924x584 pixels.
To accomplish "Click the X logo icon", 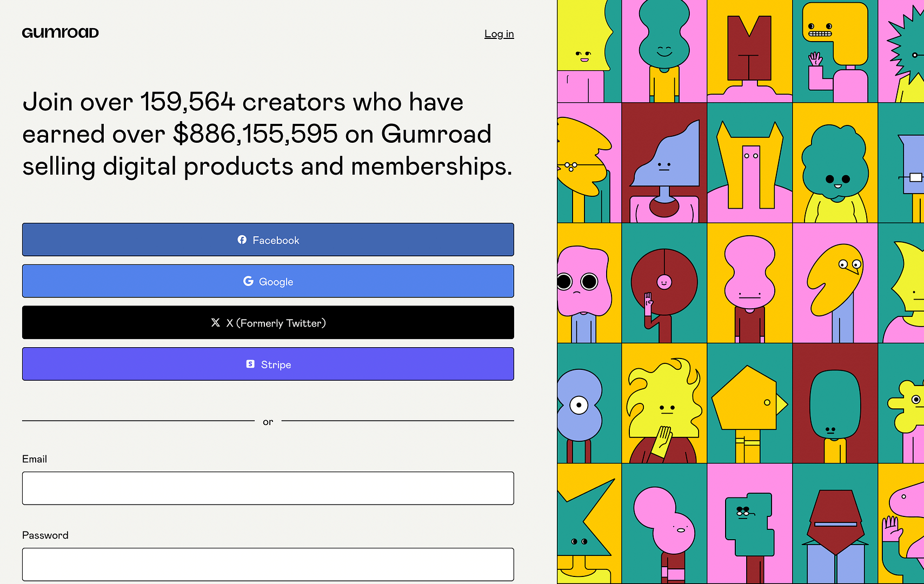I will tap(215, 323).
